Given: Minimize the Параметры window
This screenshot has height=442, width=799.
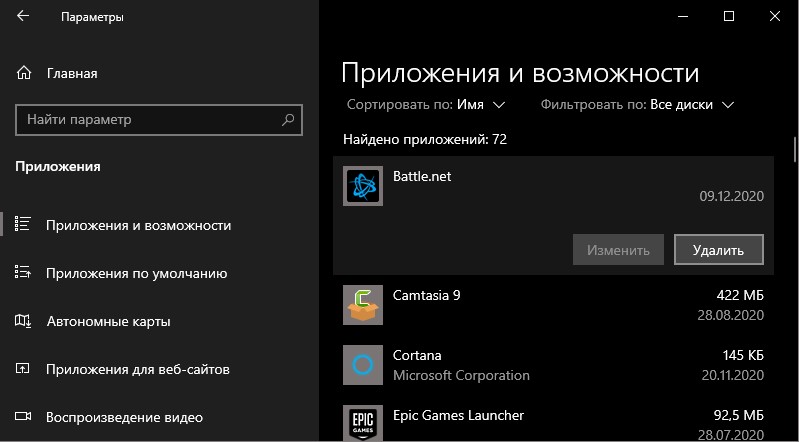Looking at the screenshot, I should click(x=683, y=16).
